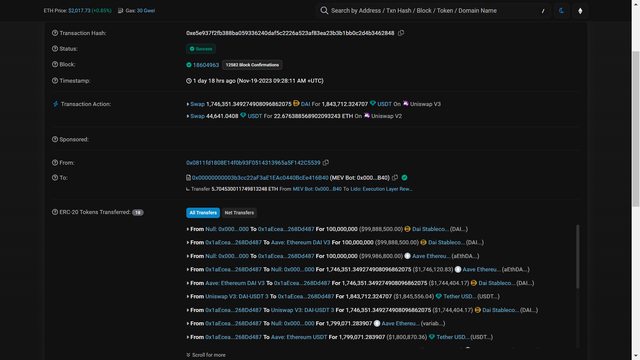Click the search address input field
Screen dimensions: 640x360
[x=434, y=11]
